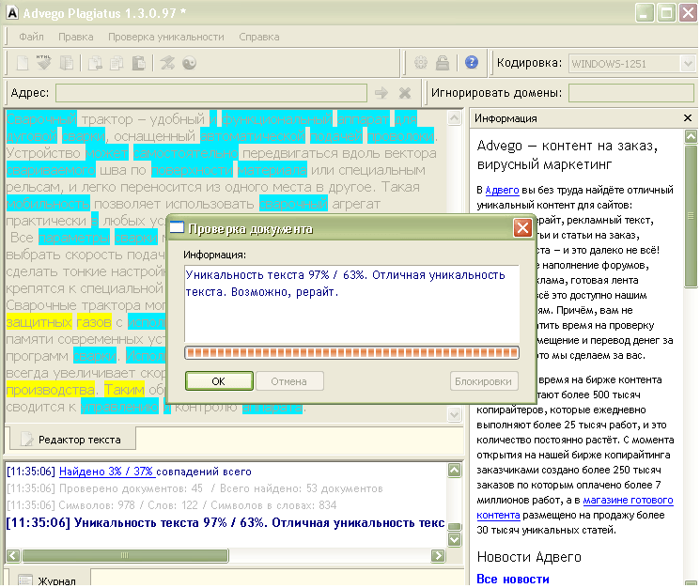Image resolution: width=700 pixels, height=588 pixels.
Task: Click the yellow highlighted word 'производства'
Action: click(x=51, y=390)
